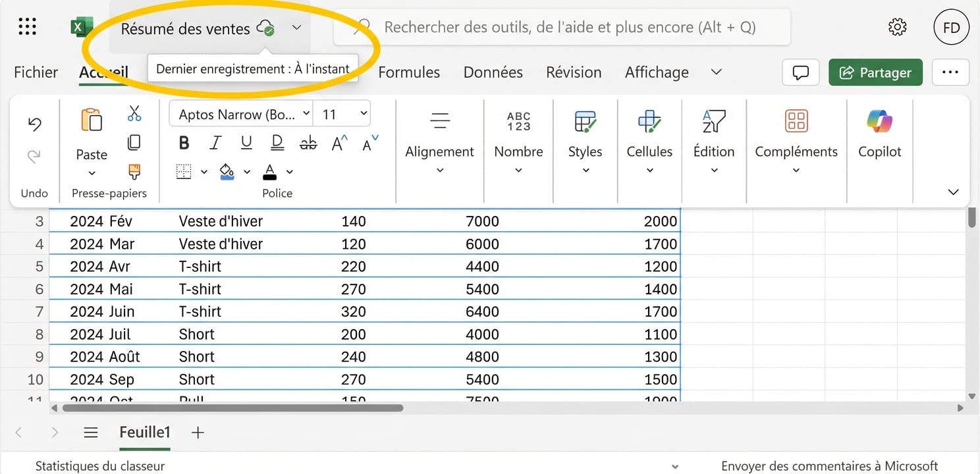Toggle italic formatting
This screenshot has height=474, width=980.
pyautogui.click(x=215, y=142)
